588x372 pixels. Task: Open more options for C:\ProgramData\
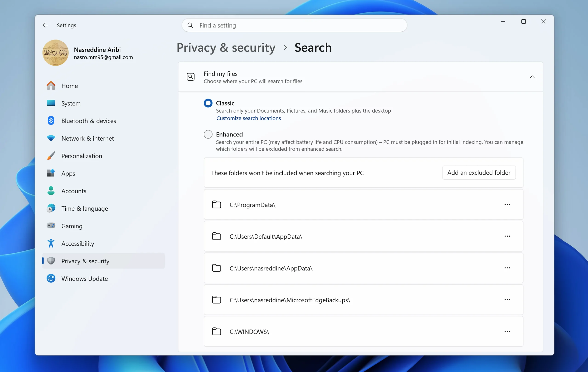[507, 204]
